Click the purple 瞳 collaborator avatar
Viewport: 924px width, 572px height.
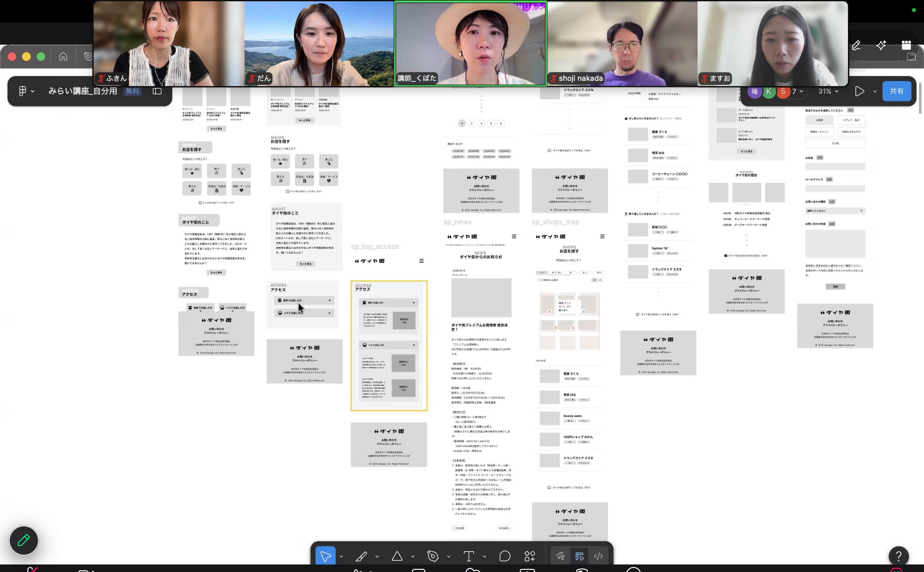[755, 91]
